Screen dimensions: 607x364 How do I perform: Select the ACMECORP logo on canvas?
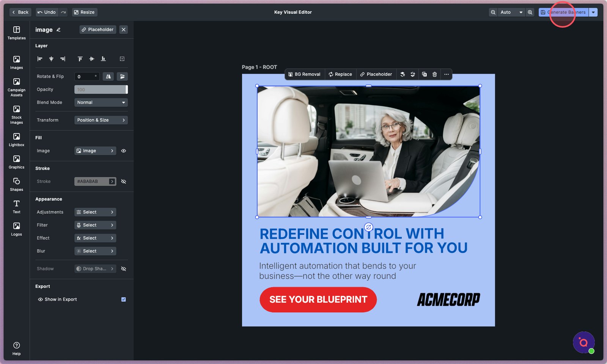pyautogui.click(x=448, y=300)
